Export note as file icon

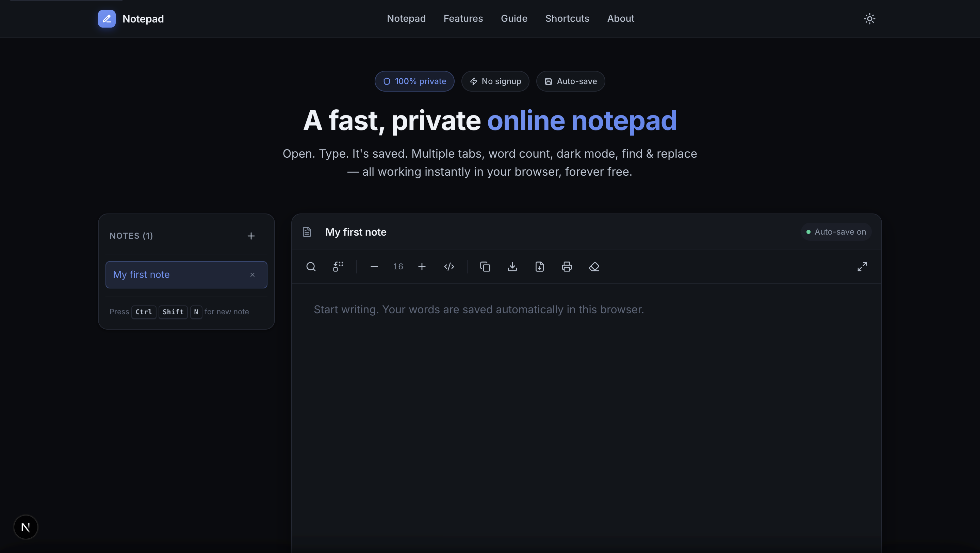point(539,267)
